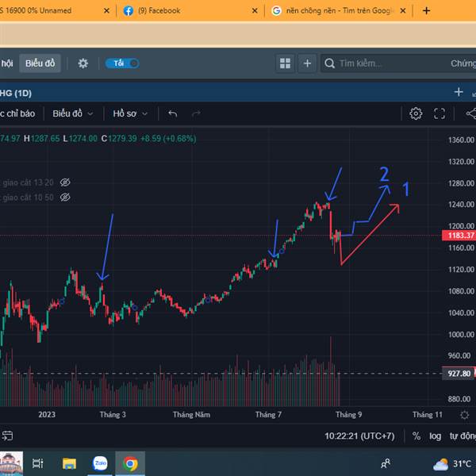Close the Facebook browser tab
This screenshot has width=476, height=476.
(255, 11)
